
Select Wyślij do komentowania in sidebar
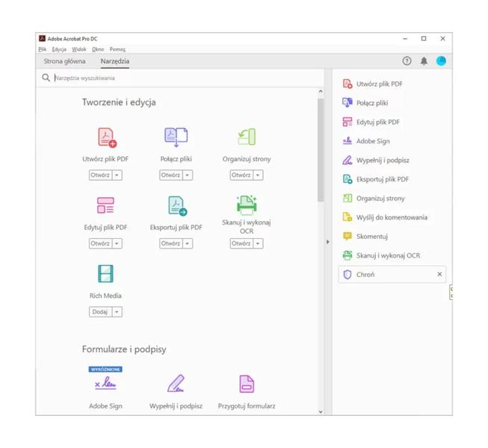[385, 217]
